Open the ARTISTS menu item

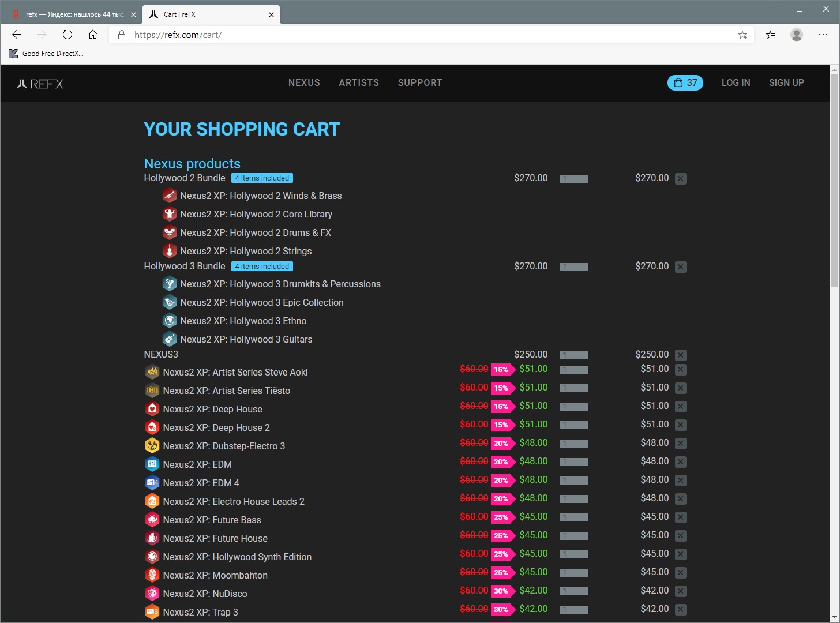click(359, 82)
